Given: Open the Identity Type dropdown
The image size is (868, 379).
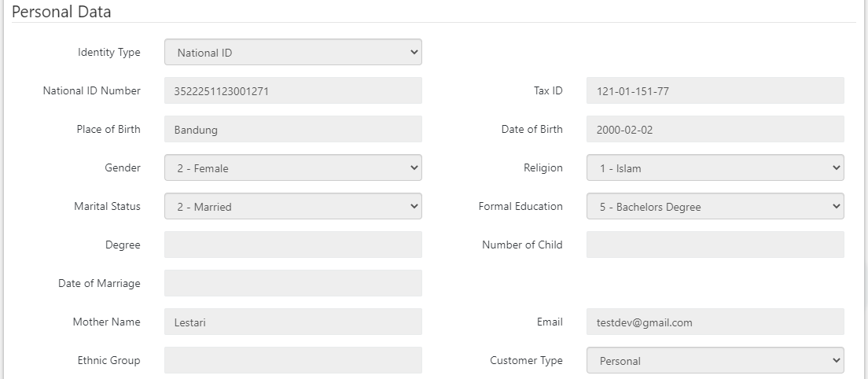Looking at the screenshot, I should (x=292, y=53).
